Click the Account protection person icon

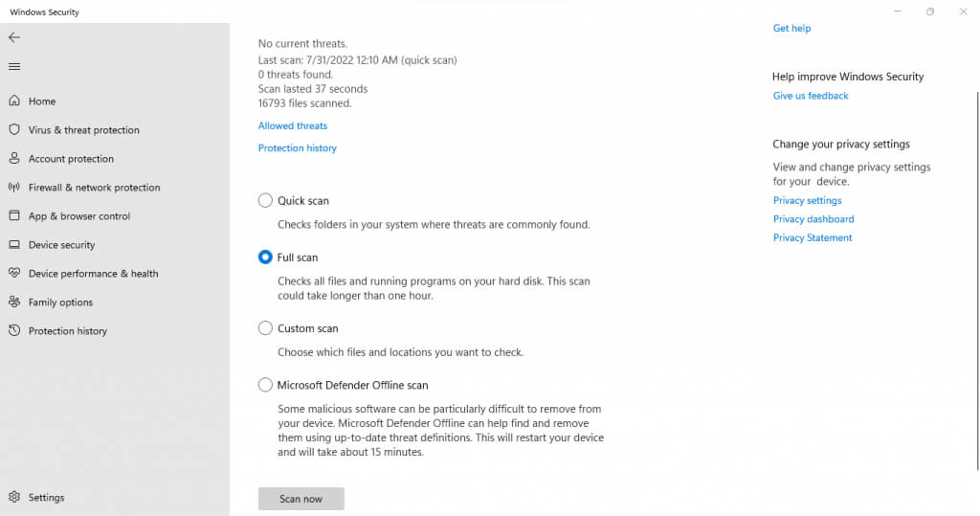[14, 159]
